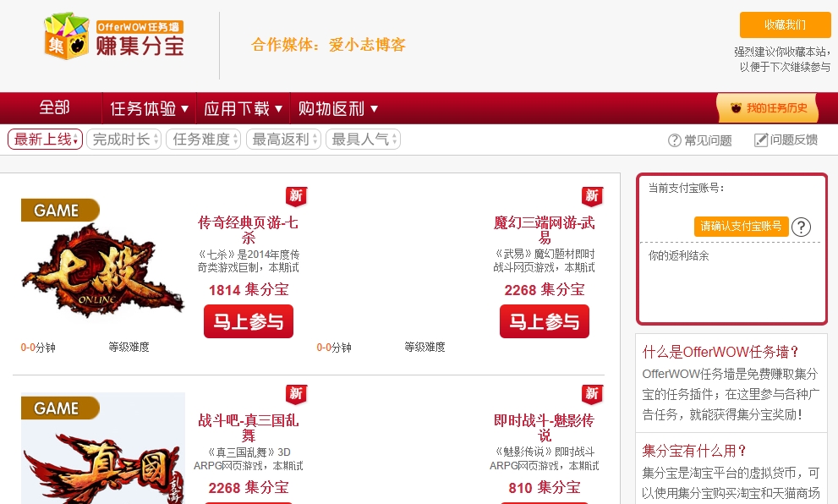Sort tasks by 任务难度
The image size is (838, 504).
click(x=204, y=140)
